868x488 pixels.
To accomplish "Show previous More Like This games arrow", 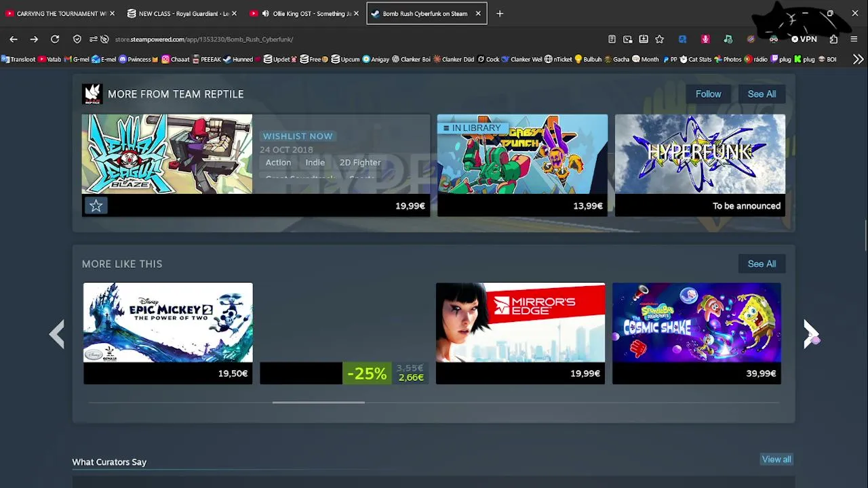I will pyautogui.click(x=57, y=334).
